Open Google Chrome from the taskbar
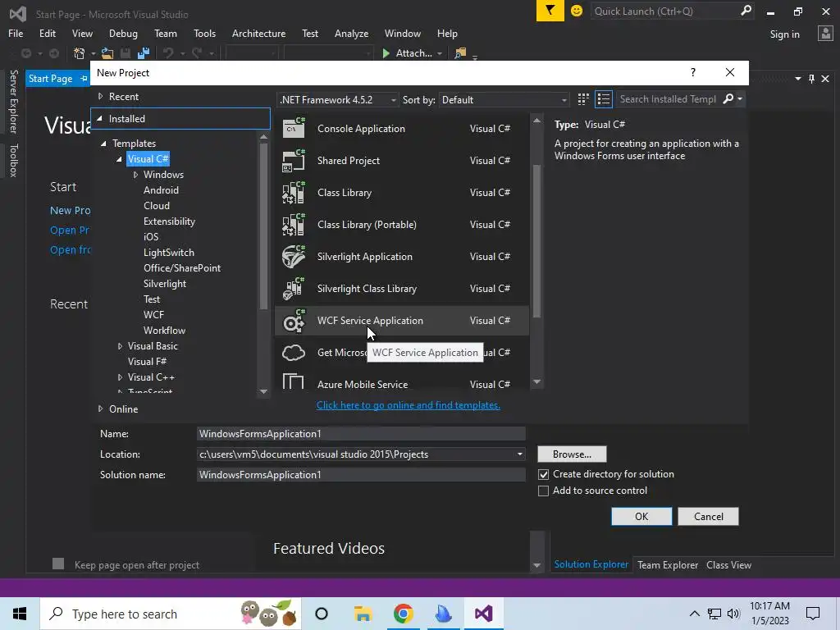Viewport: 840px width, 630px height. click(403, 614)
